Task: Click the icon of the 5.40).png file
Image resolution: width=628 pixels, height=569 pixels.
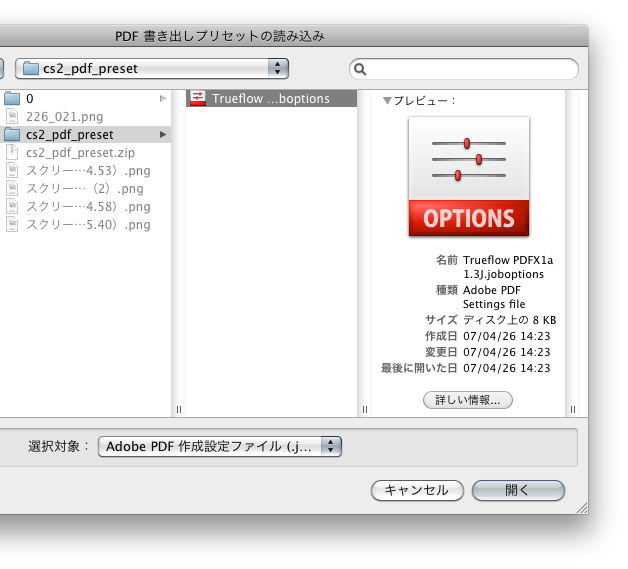Action: pos(12,225)
